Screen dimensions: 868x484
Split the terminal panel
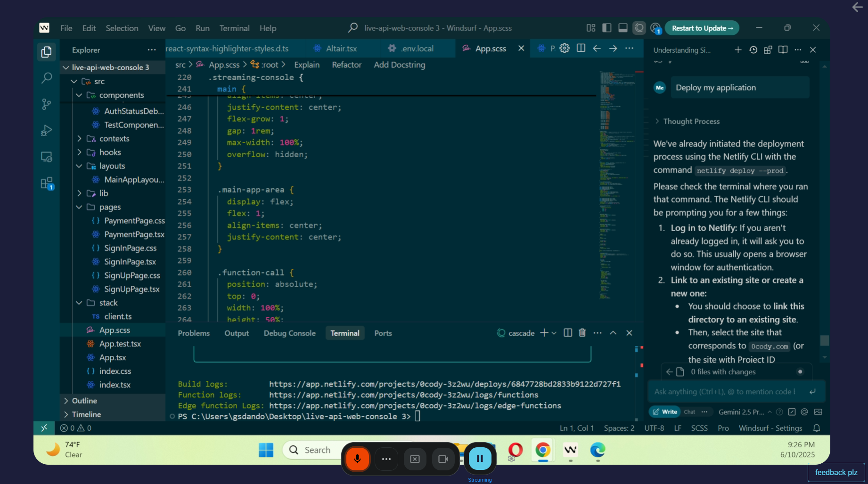click(x=568, y=333)
